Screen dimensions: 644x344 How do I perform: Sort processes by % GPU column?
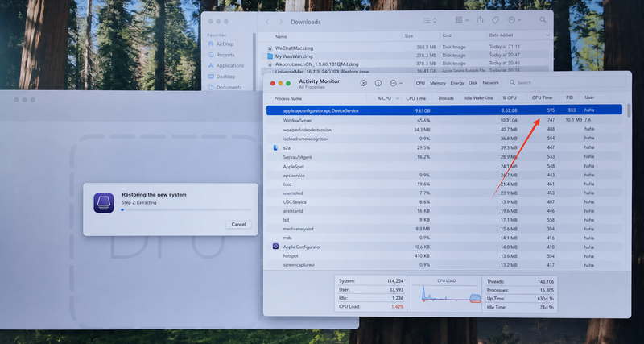pos(509,98)
